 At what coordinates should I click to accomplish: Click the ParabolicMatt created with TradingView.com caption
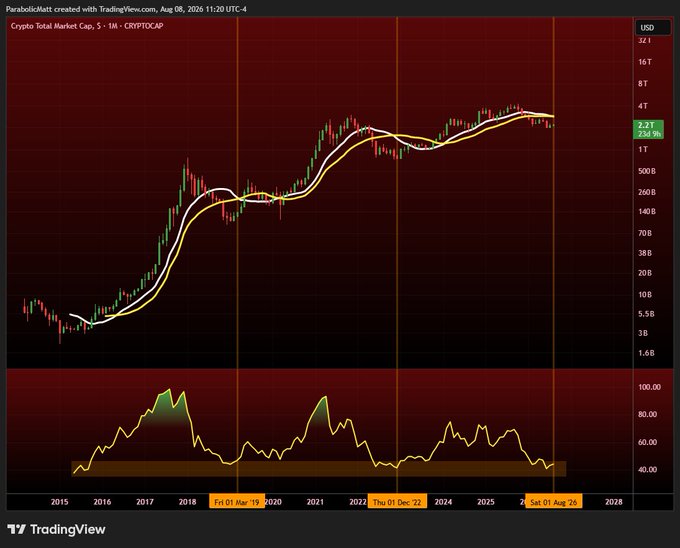click(x=126, y=9)
